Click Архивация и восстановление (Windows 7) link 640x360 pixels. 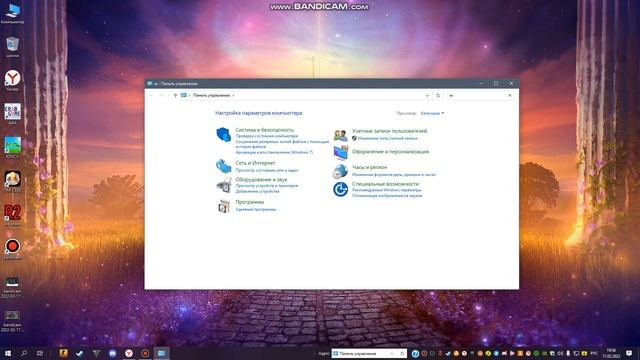coord(274,152)
